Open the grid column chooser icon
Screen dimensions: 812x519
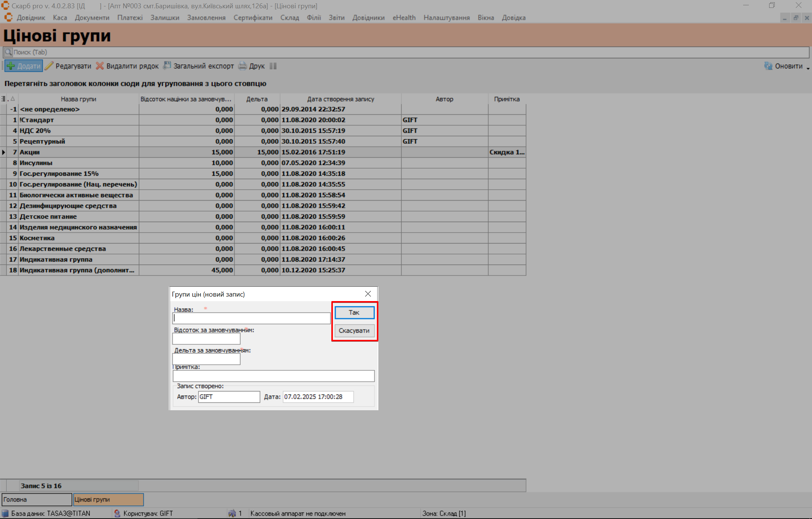click(x=3, y=99)
